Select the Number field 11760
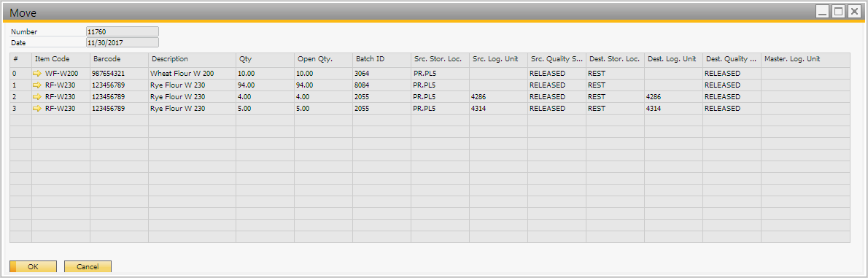This screenshot has height=278, width=868. 123,31
